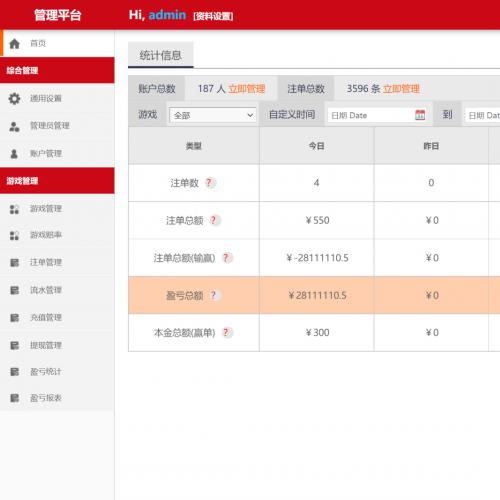500x500 pixels.
Task: Open the 游戏 dropdown showing 全部
Action: 213,115
